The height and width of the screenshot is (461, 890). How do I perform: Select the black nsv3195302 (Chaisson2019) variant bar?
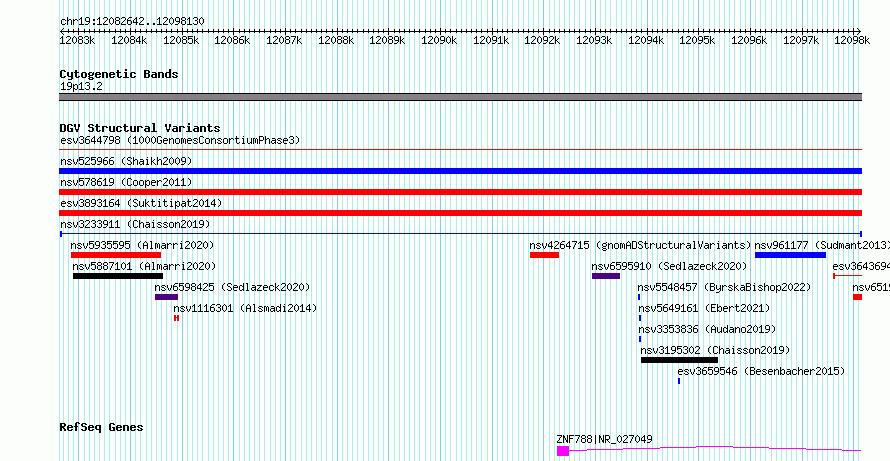coord(679,360)
